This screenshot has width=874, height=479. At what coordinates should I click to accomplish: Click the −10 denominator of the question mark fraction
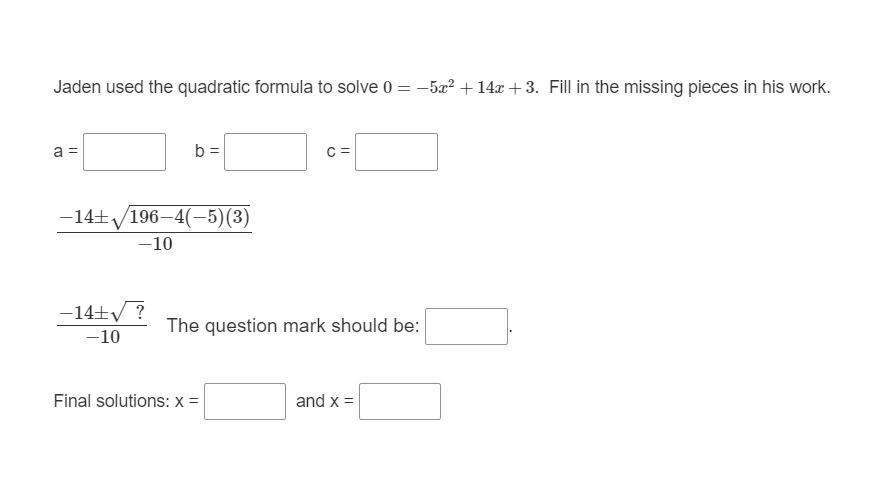click(x=103, y=337)
